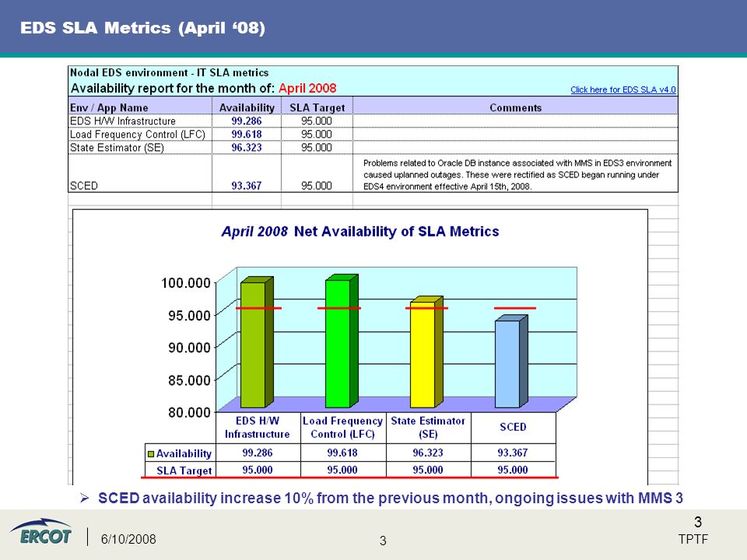Click 99.618 in the chart data table

coord(342,453)
